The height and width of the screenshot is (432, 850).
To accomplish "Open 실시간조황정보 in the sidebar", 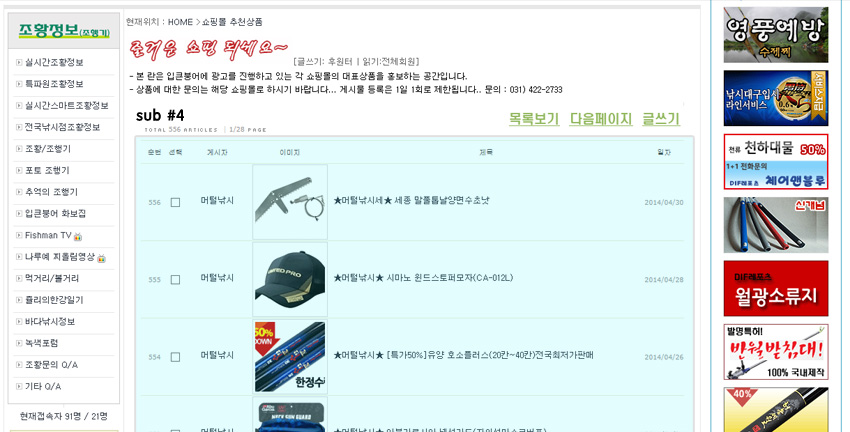I will point(54,62).
